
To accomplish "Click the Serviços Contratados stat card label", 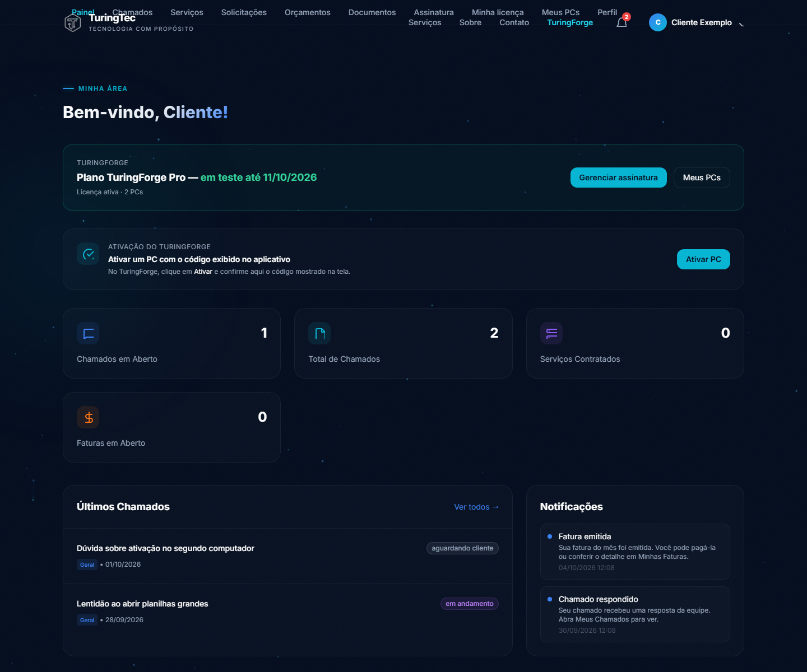I will [580, 359].
